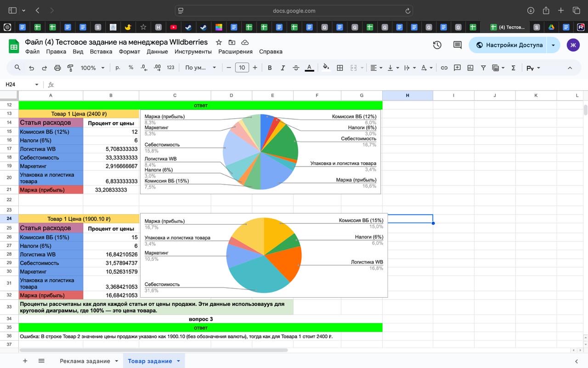Open version history
The height and width of the screenshot is (368, 588).
click(437, 45)
